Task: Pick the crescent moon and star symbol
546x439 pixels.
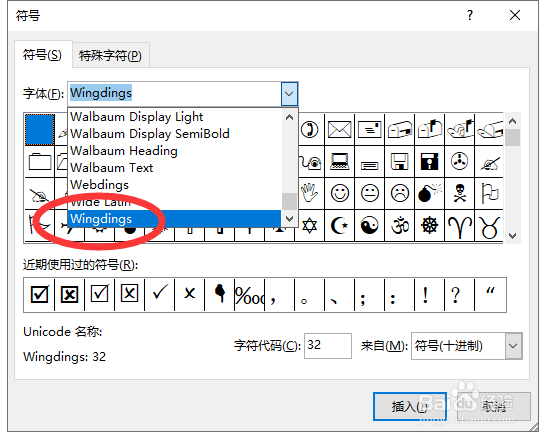Action: click(x=340, y=226)
